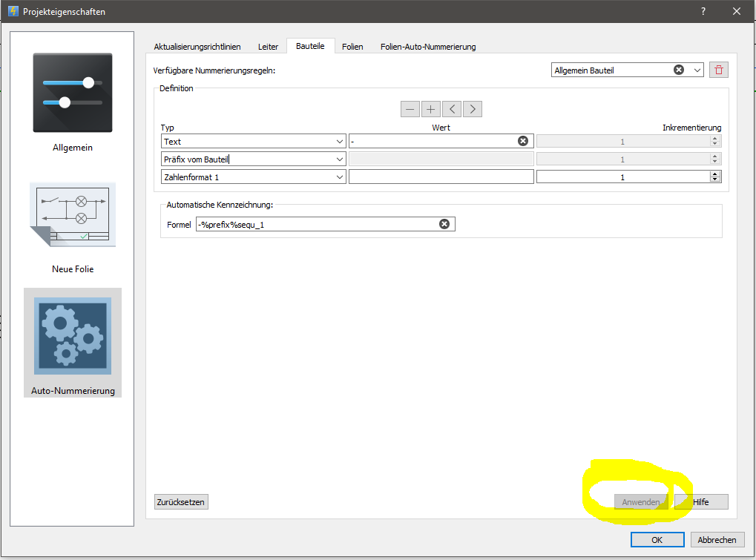Expand the Zahlenformat 1 type dropdown
Screen dimensions: 756x560
click(x=340, y=177)
